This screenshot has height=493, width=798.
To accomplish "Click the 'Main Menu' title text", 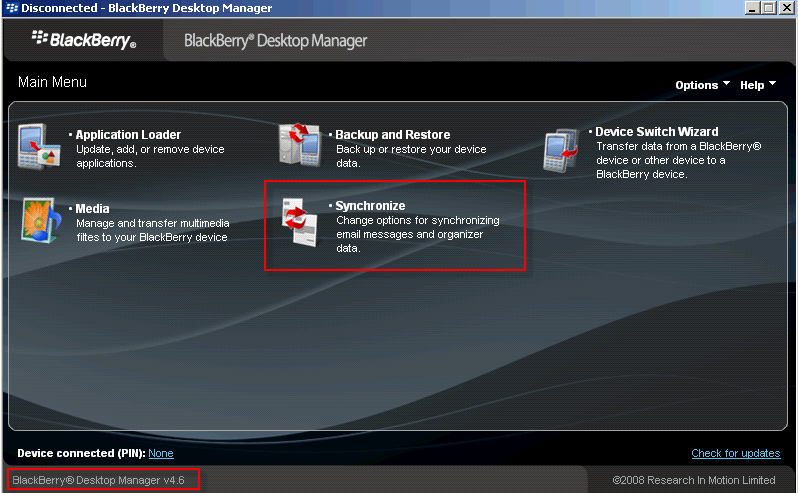I will coord(52,82).
